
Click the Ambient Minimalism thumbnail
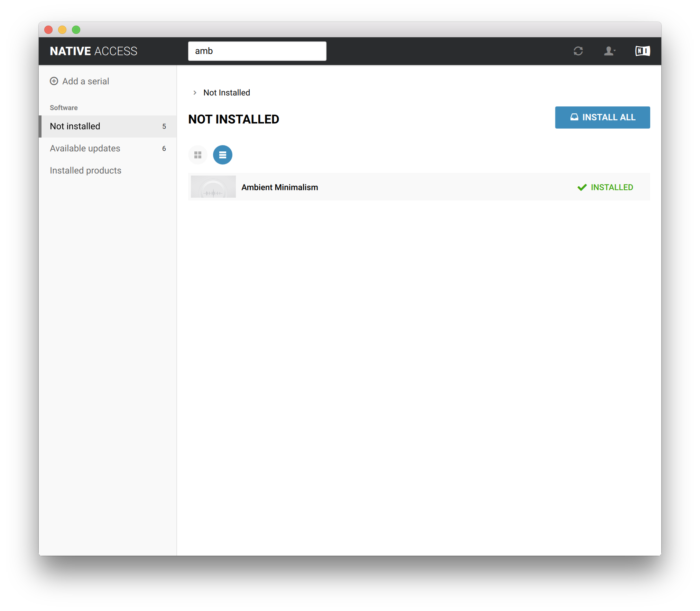point(213,187)
